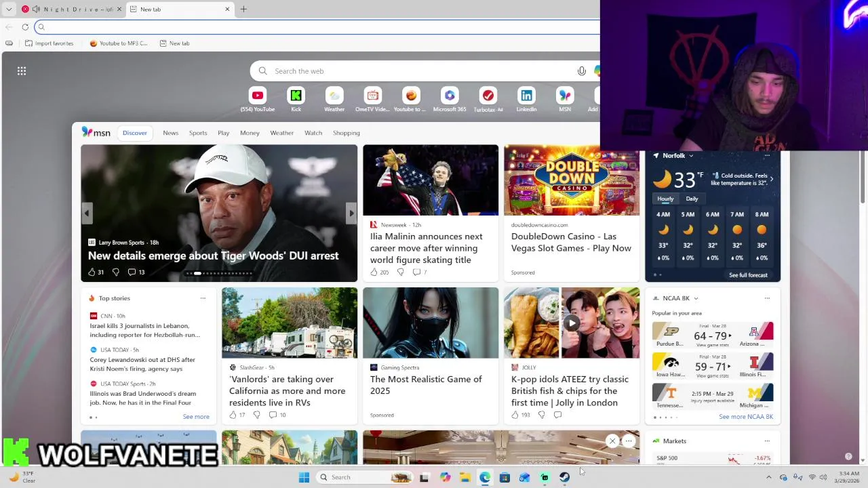Open the DoubleDown Casino ad thumbnail

[572, 180]
